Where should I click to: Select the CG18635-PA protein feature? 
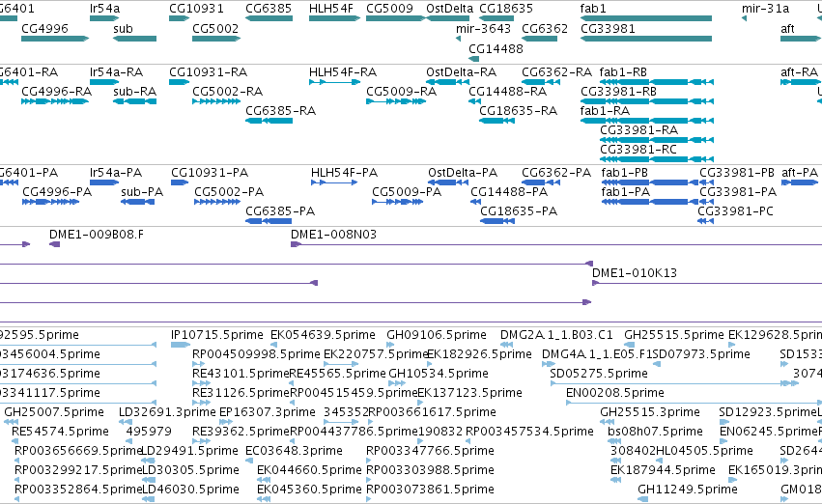point(497,221)
